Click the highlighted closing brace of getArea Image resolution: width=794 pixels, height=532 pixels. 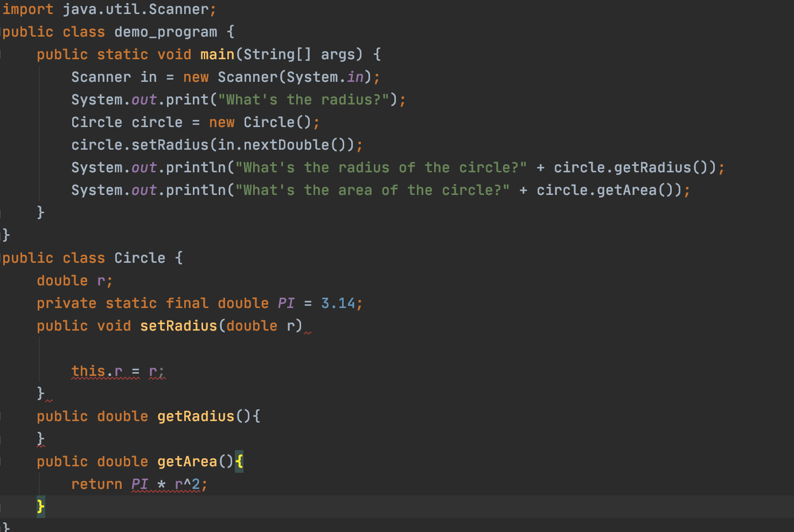pyautogui.click(x=40, y=506)
